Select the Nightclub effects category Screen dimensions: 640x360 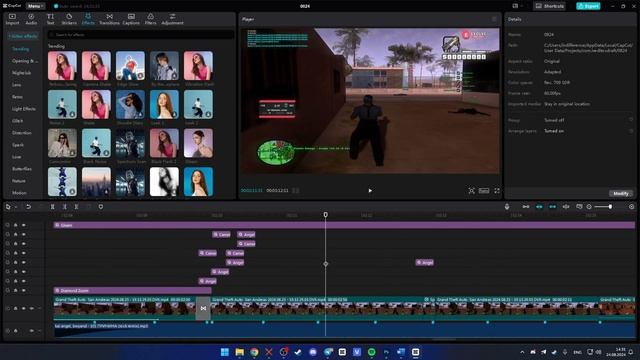(x=22, y=73)
